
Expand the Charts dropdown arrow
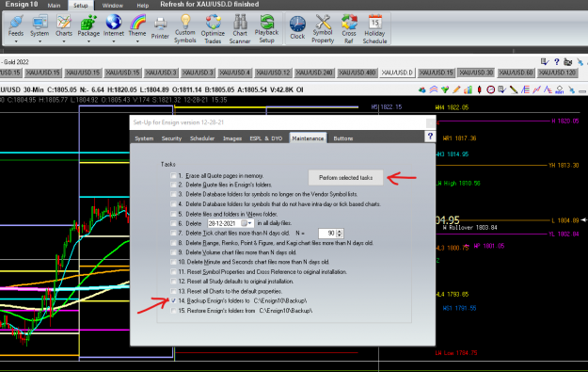click(64, 41)
